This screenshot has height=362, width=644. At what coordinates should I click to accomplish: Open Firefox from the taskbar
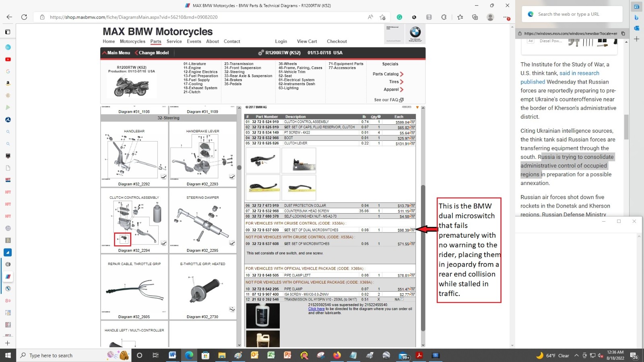[337, 355]
